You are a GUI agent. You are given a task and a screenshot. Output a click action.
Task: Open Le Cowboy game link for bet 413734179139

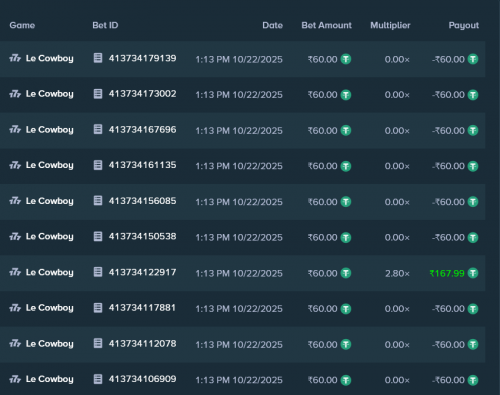[x=50, y=59]
